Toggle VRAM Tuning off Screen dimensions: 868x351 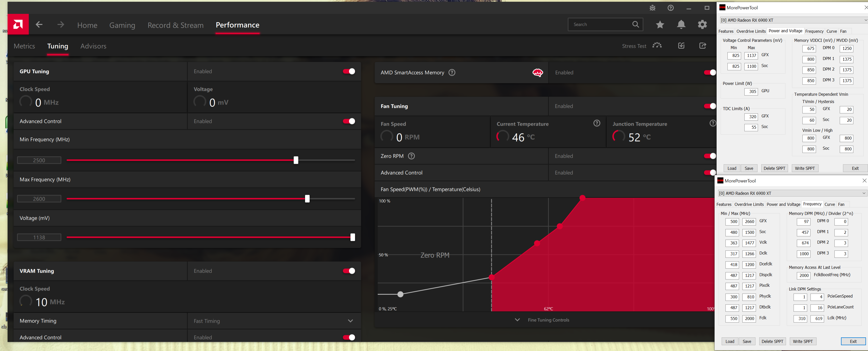tap(349, 271)
